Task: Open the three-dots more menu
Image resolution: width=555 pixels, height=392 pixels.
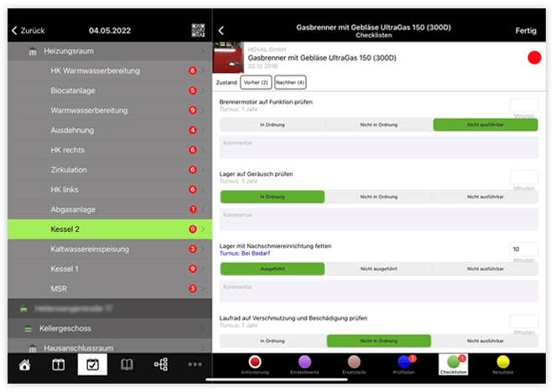Action: point(195,364)
